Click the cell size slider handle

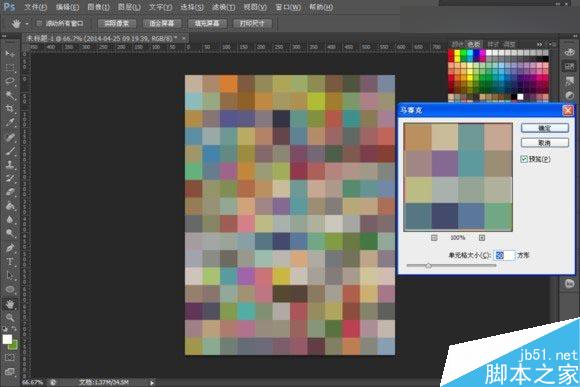(x=428, y=265)
